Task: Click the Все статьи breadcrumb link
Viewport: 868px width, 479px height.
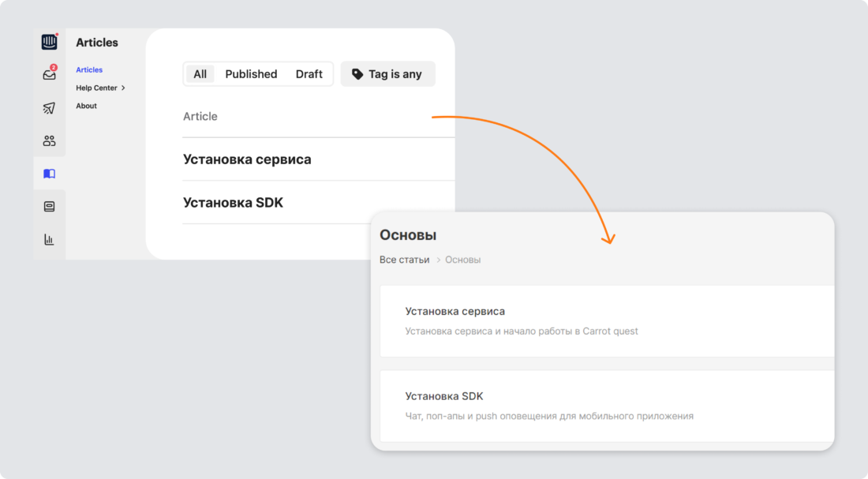Action: [x=404, y=260]
